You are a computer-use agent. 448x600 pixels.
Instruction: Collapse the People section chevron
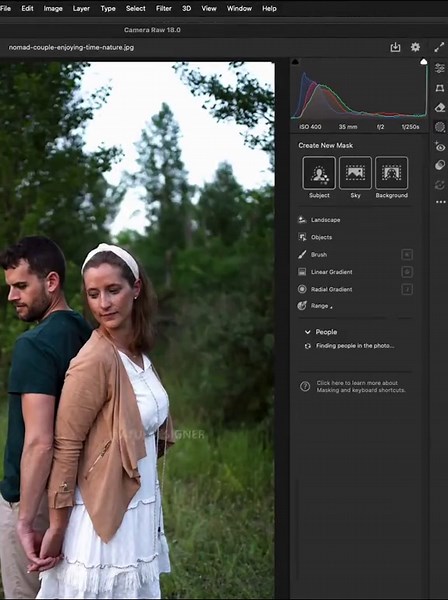point(308,332)
